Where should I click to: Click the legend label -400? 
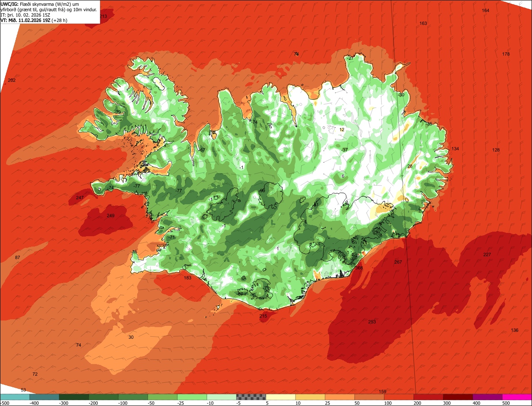[34, 403]
